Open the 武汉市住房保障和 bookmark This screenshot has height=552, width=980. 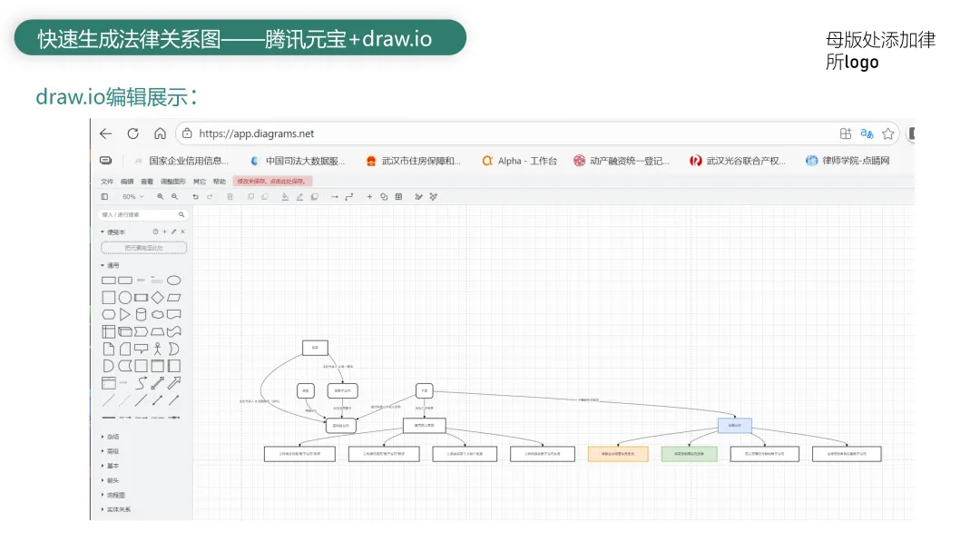coord(413,161)
